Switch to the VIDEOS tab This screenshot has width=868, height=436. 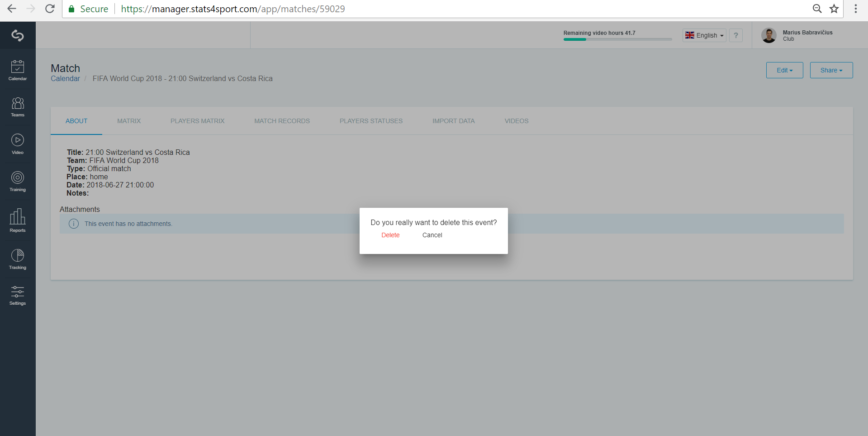(x=517, y=121)
